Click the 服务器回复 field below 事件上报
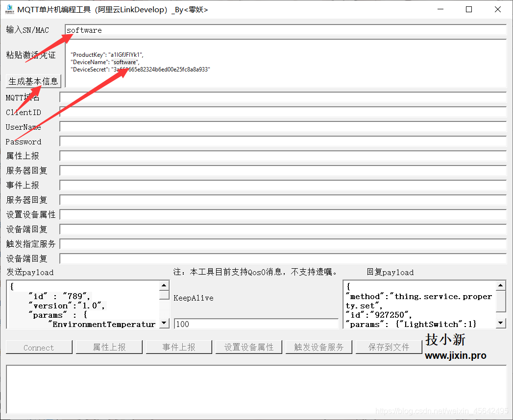The height and width of the screenshot is (420, 513). click(x=283, y=200)
